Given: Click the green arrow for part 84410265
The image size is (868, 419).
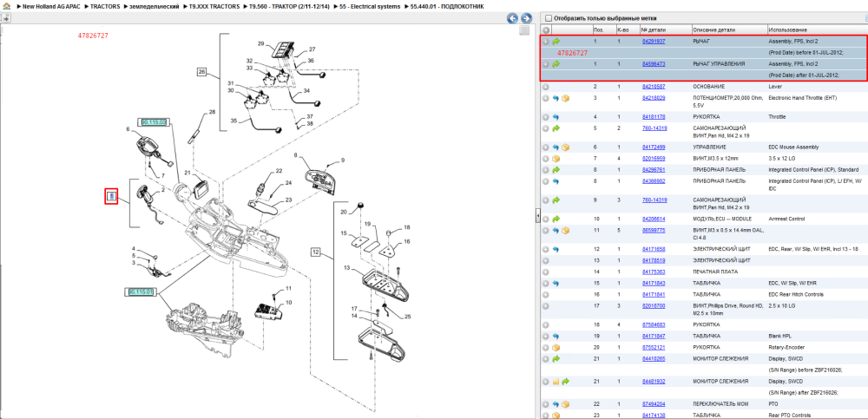Looking at the screenshot, I should pyautogui.click(x=556, y=358).
